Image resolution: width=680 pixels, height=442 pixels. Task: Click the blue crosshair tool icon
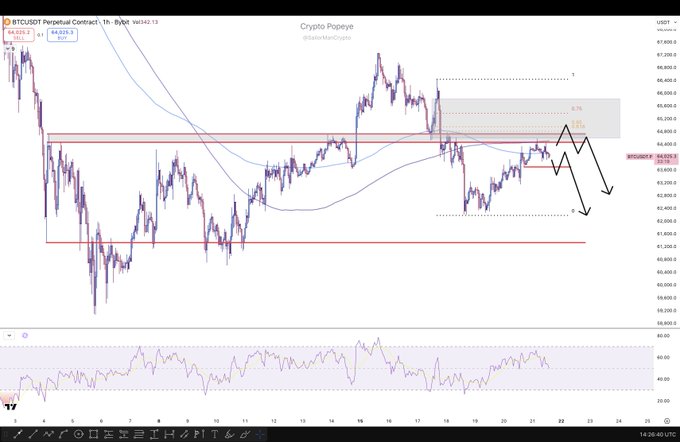point(260,434)
